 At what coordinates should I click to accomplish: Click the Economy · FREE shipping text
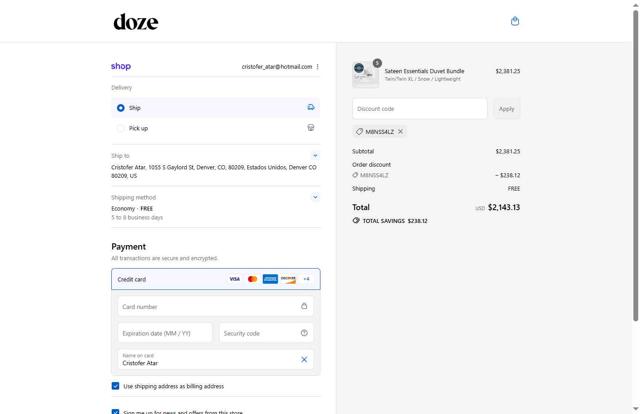click(x=132, y=209)
